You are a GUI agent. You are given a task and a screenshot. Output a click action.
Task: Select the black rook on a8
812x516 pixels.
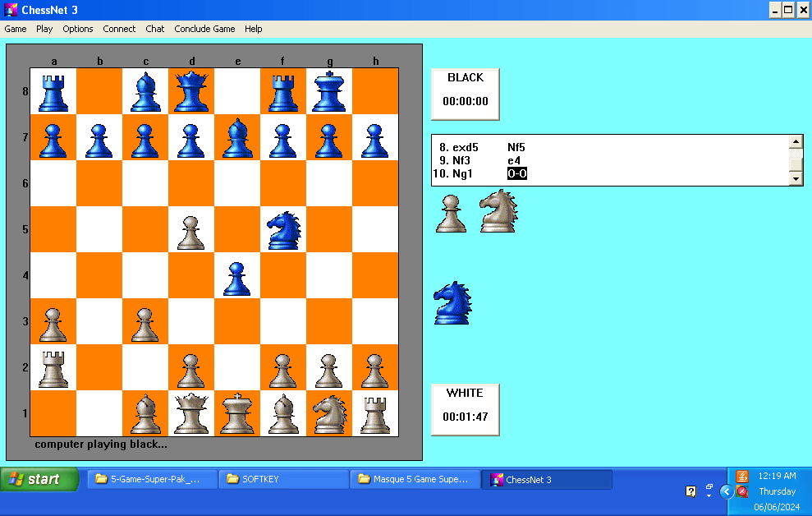(53, 92)
